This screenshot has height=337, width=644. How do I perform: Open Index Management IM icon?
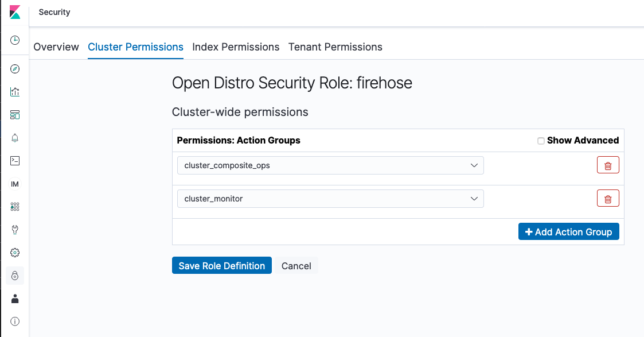[15, 184]
